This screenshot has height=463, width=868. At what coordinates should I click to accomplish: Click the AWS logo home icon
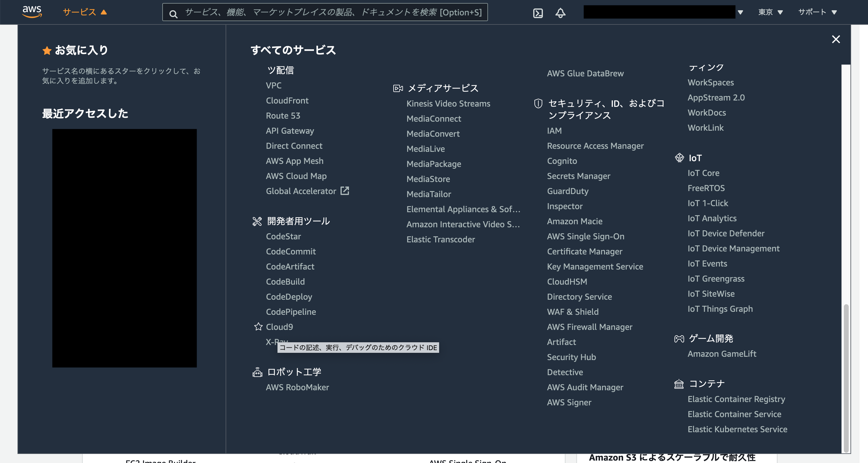tap(32, 12)
